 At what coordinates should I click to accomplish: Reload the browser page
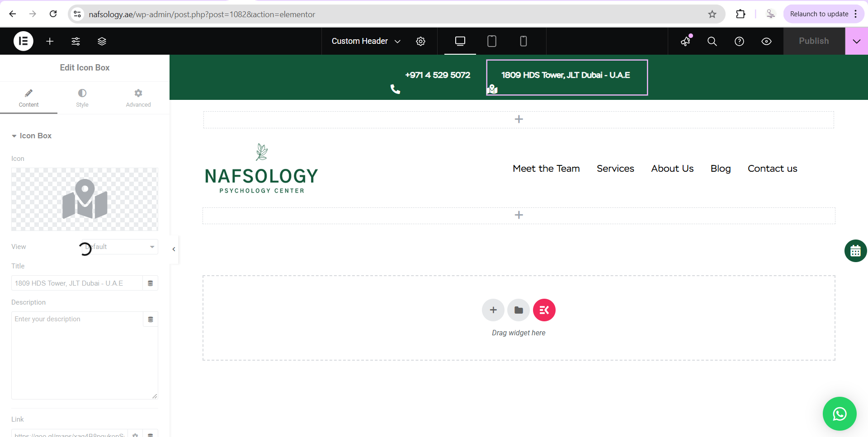coord(53,14)
